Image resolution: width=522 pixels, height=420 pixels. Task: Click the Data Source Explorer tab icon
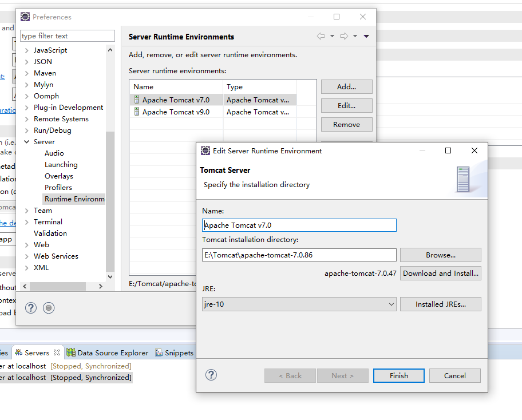tap(71, 353)
